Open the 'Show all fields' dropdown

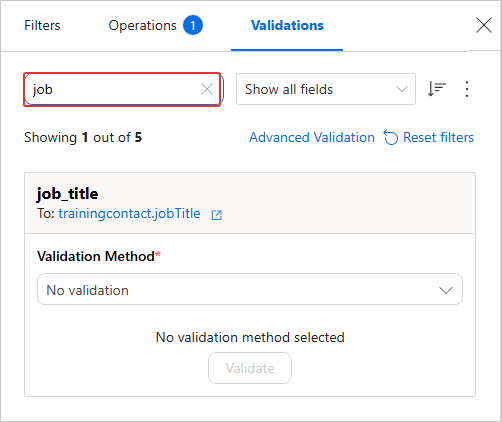click(x=326, y=89)
